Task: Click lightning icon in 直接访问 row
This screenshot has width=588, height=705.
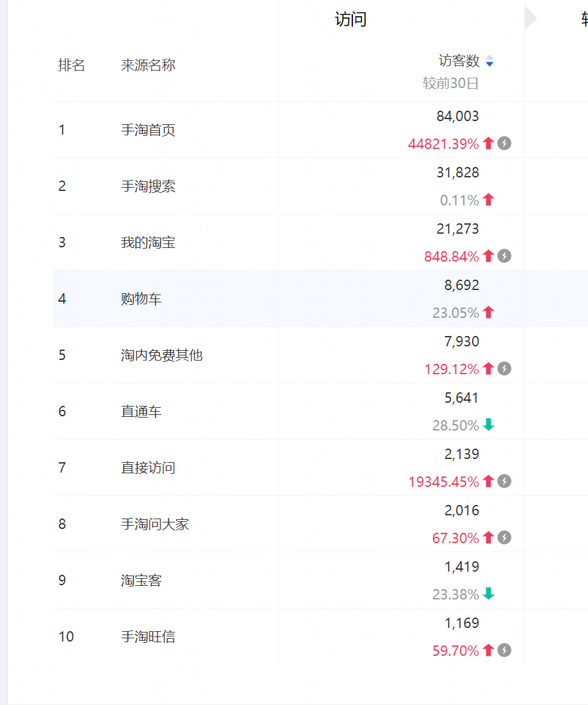Action: [504, 482]
